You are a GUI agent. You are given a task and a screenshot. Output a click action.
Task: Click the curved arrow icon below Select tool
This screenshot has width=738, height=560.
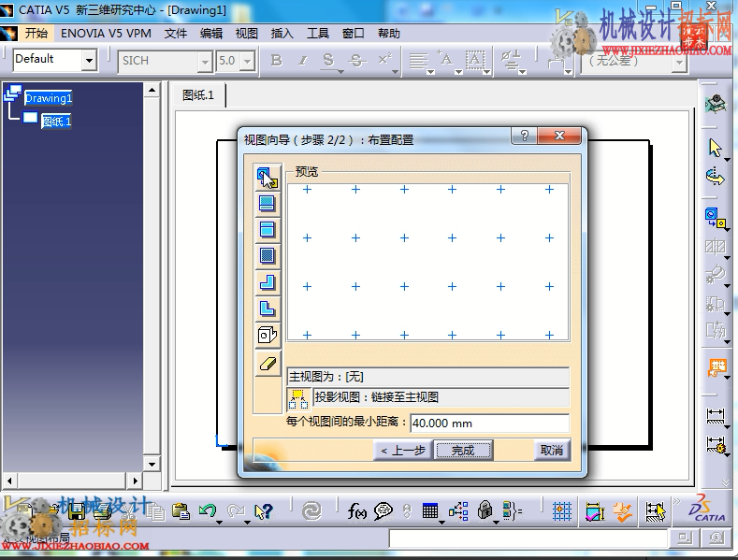coord(716,178)
